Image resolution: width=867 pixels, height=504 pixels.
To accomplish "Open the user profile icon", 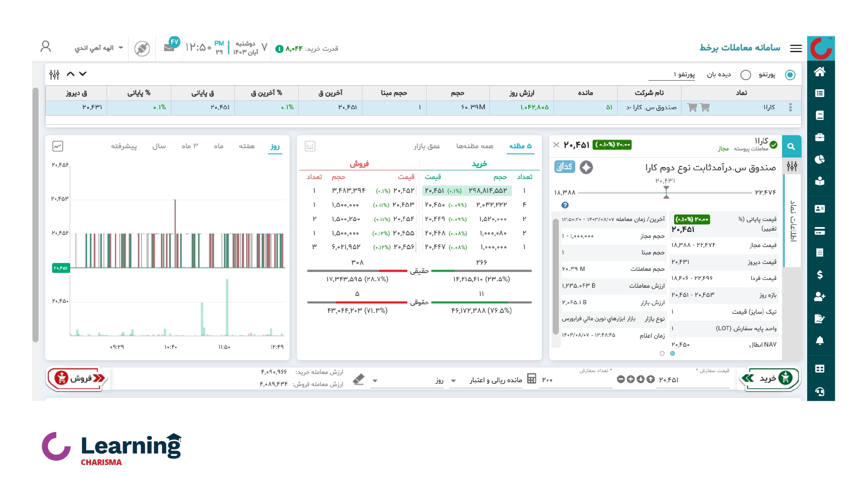I will tap(46, 47).
